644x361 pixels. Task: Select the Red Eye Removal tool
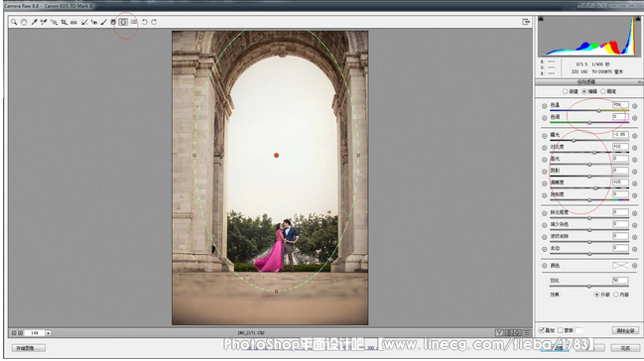[93, 22]
